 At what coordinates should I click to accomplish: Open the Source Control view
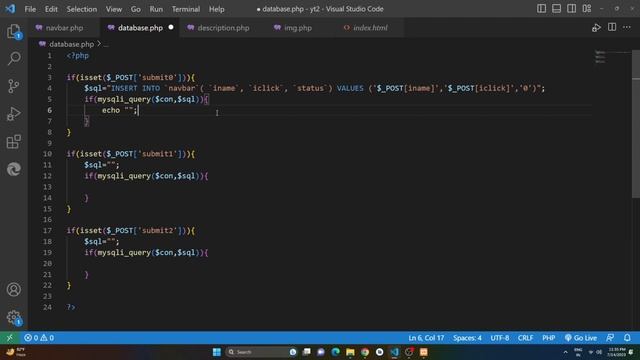point(13,86)
